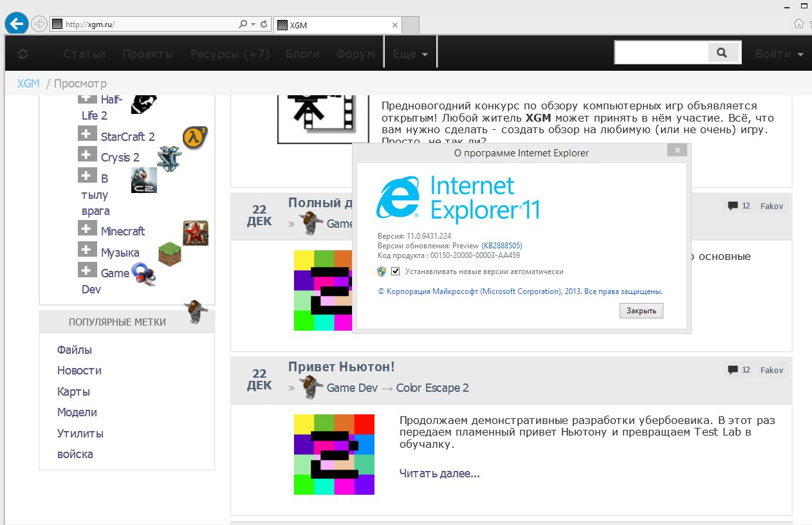Open the Еще dropdown menu
This screenshot has height=525, width=812.
click(411, 54)
